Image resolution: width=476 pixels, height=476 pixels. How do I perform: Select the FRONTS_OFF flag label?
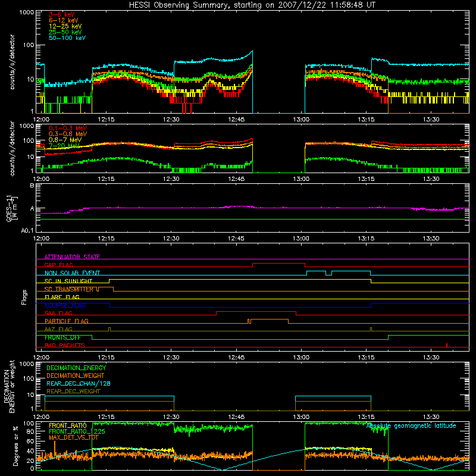[62, 337]
